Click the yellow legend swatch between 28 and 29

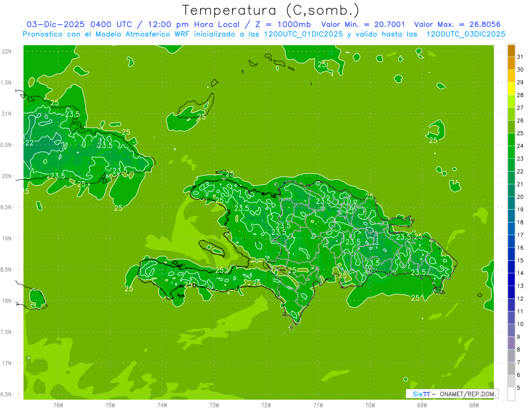point(512,89)
